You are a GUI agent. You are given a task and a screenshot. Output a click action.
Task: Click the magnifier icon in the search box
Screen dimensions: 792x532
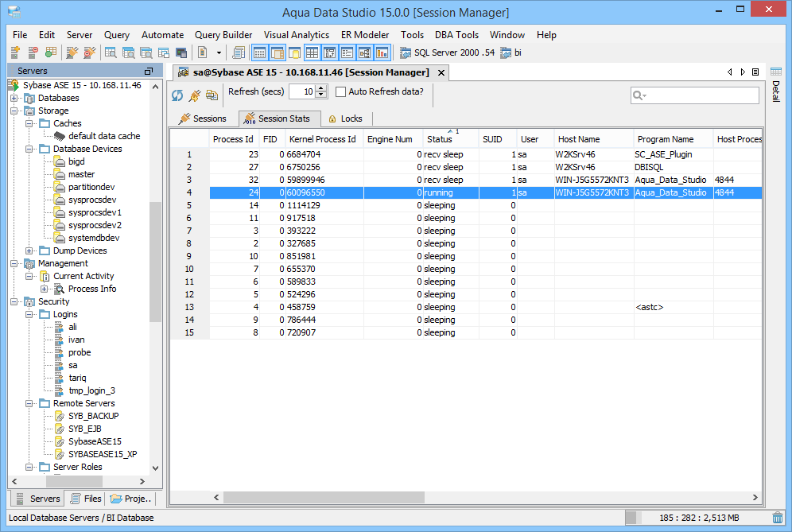[639, 95]
